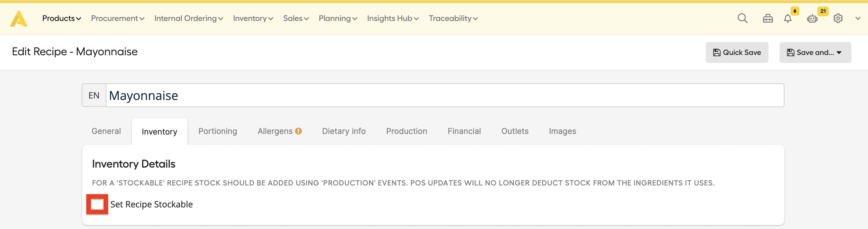The width and height of the screenshot is (868, 229).
Task: Expand the Traceability menu
Action: pos(453,18)
